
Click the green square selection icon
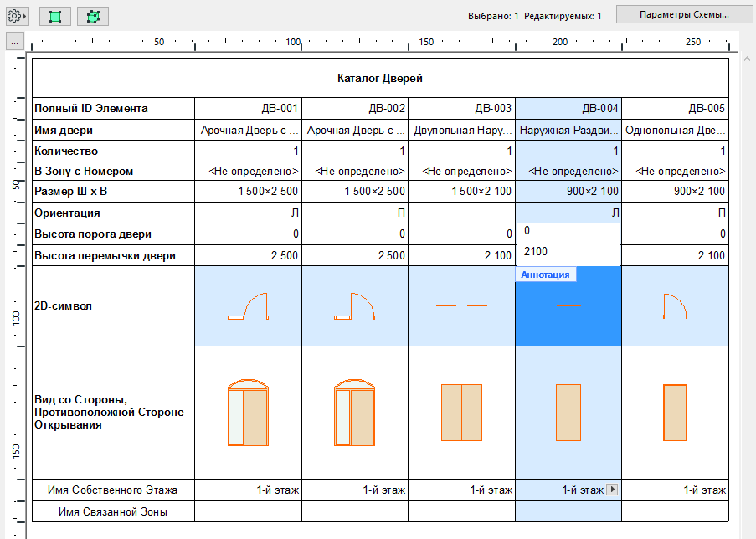55,16
